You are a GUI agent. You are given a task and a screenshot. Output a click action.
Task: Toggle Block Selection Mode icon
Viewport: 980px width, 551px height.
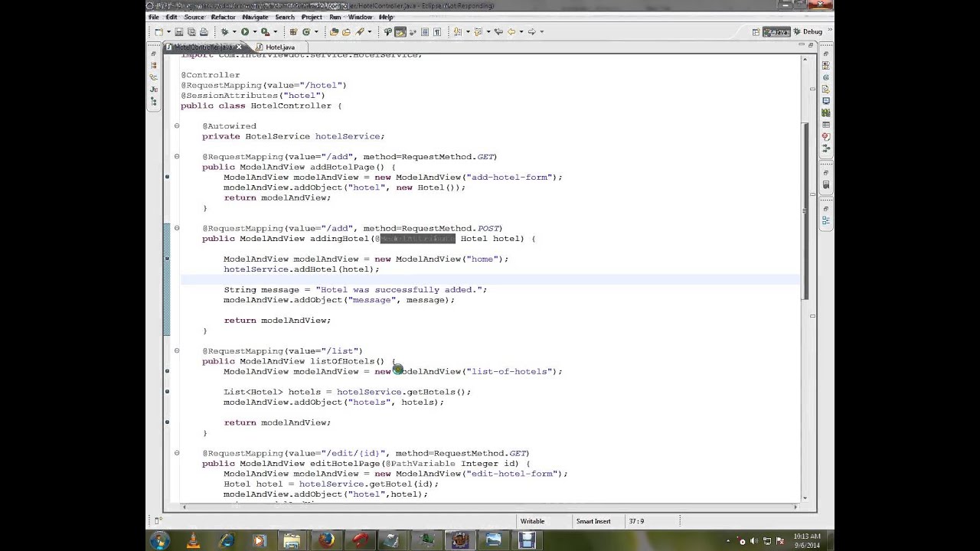coord(425,31)
